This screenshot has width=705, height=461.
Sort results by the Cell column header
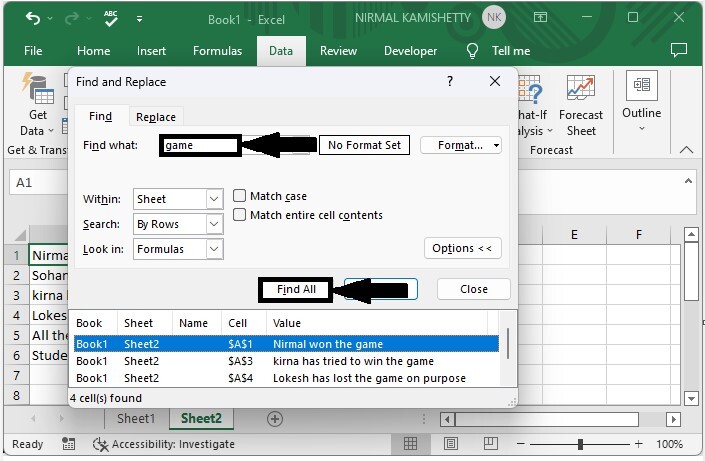coord(244,323)
